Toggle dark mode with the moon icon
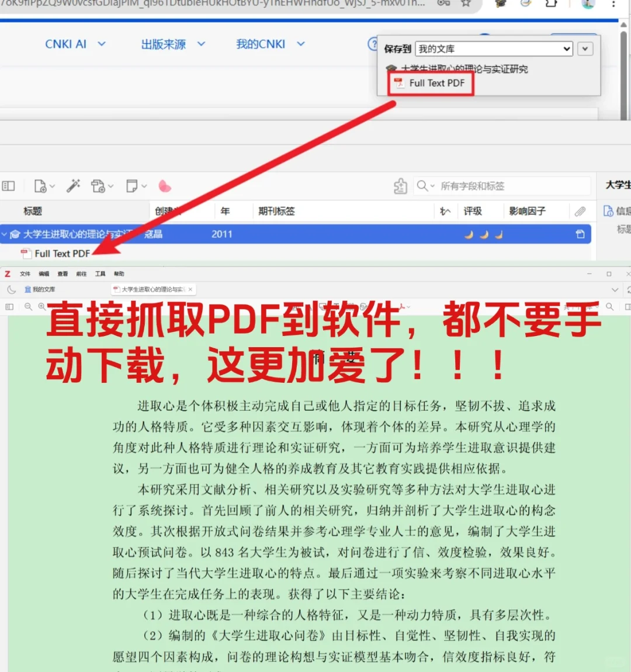The height and width of the screenshot is (672, 631). pos(12,289)
